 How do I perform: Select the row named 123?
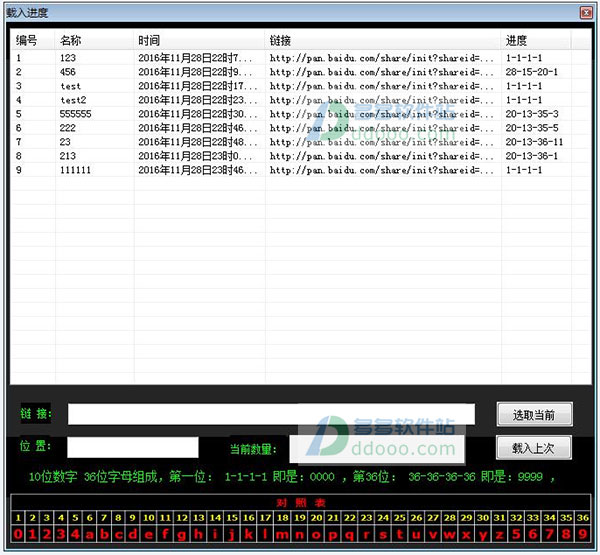pyautogui.click(x=300, y=58)
